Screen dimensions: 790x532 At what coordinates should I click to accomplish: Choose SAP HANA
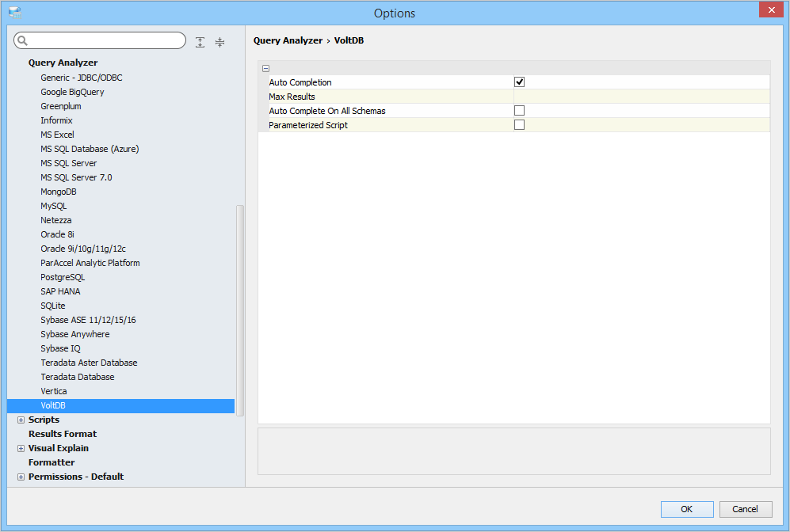point(60,291)
